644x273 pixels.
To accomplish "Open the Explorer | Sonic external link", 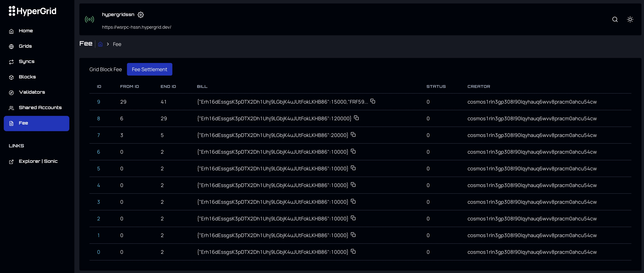I will coord(38,161).
